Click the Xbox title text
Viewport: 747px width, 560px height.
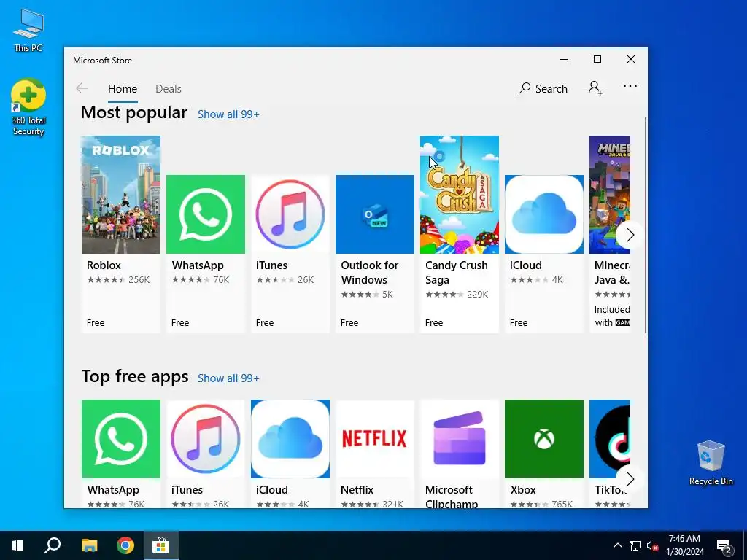(x=523, y=489)
